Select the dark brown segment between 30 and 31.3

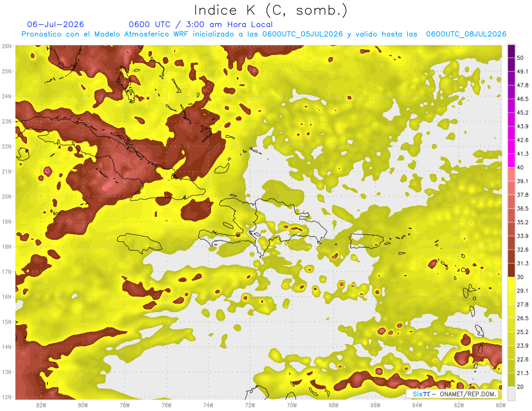(511, 270)
